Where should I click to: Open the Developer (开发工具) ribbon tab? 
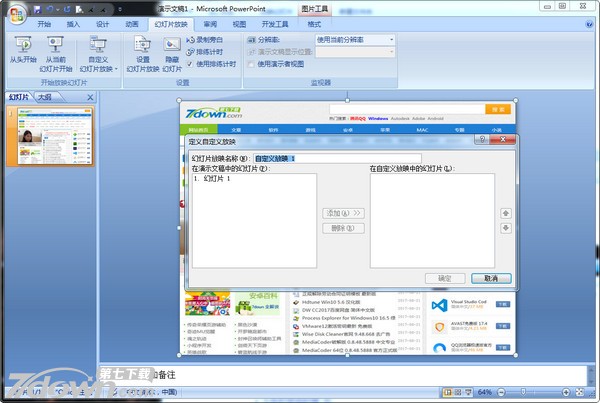[275, 24]
